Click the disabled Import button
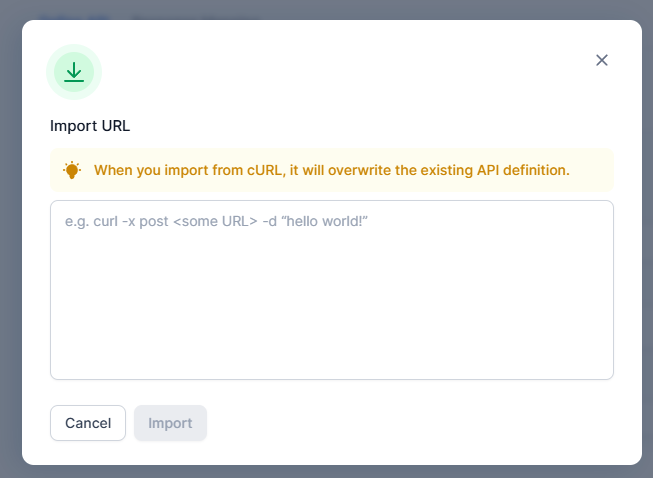Viewport: 653px width, 478px height. (x=170, y=423)
